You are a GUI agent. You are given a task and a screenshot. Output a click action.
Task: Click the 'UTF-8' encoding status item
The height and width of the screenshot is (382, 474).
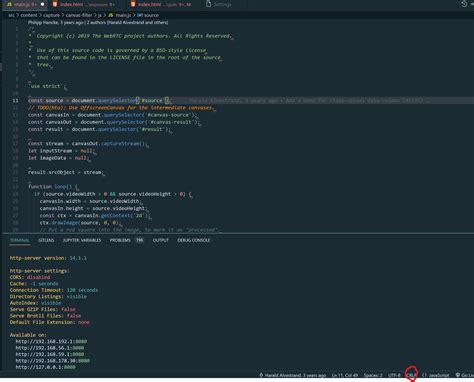394,375
